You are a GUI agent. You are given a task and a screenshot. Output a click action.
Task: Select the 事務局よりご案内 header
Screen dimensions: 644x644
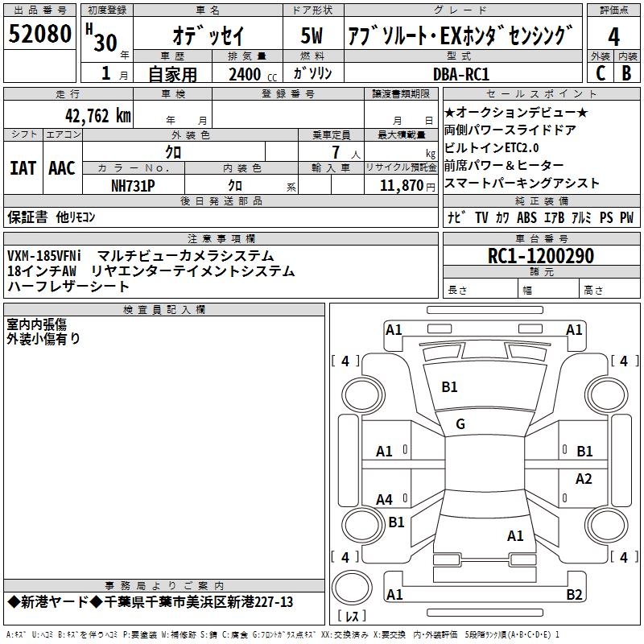click(x=164, y=586)
